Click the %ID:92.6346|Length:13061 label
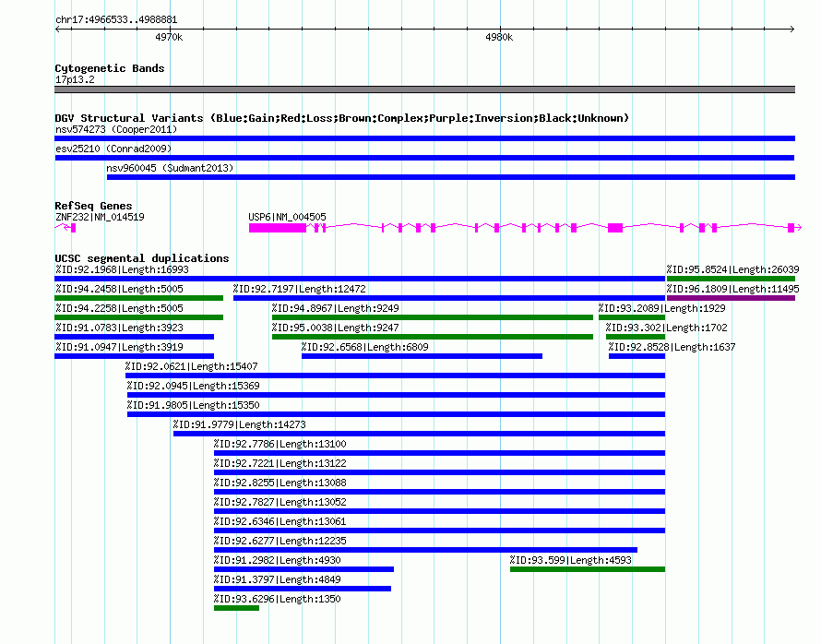 coord(280,521)
